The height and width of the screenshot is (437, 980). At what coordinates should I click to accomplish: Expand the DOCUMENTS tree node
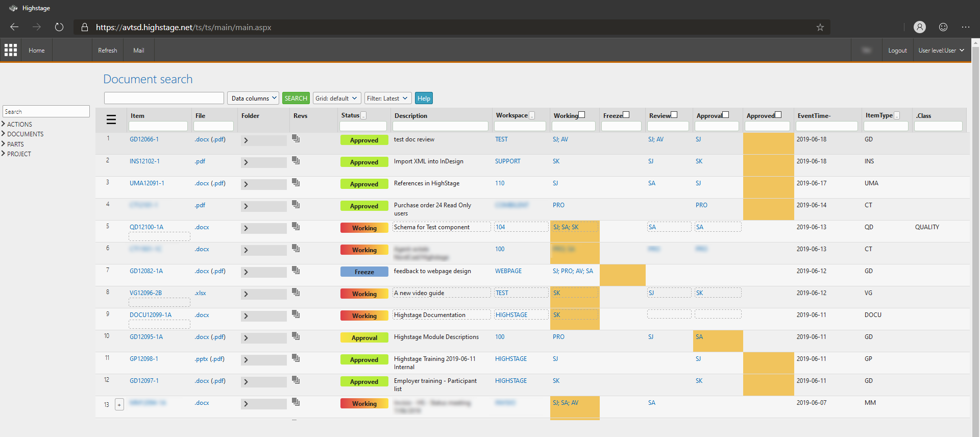pyautogui.click(x=4, y=134)
